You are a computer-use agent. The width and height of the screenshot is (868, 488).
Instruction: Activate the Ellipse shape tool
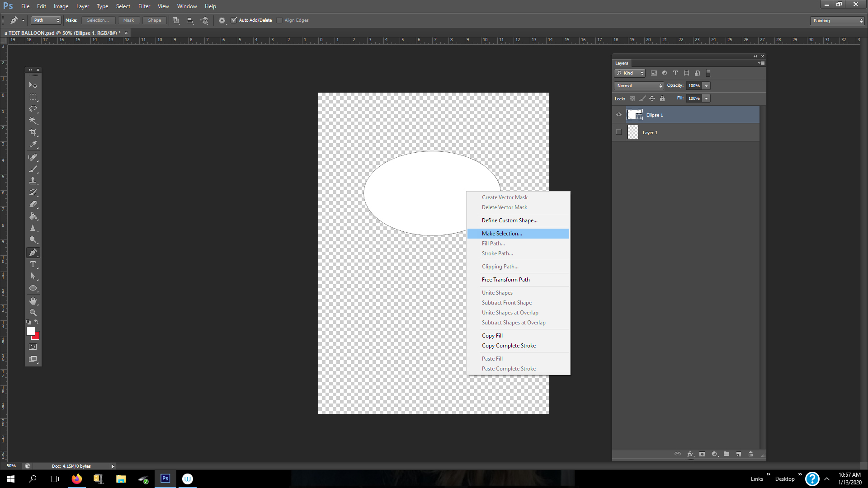(33, 288)
